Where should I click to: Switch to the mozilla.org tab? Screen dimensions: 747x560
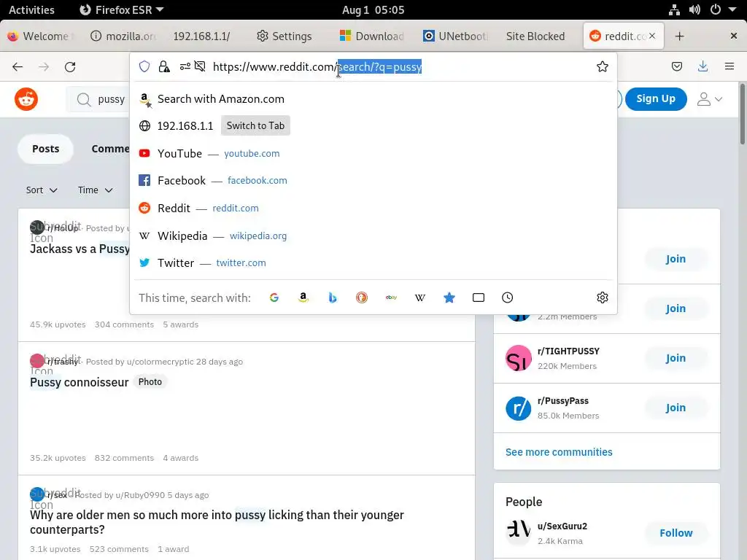tap(123, 36)
